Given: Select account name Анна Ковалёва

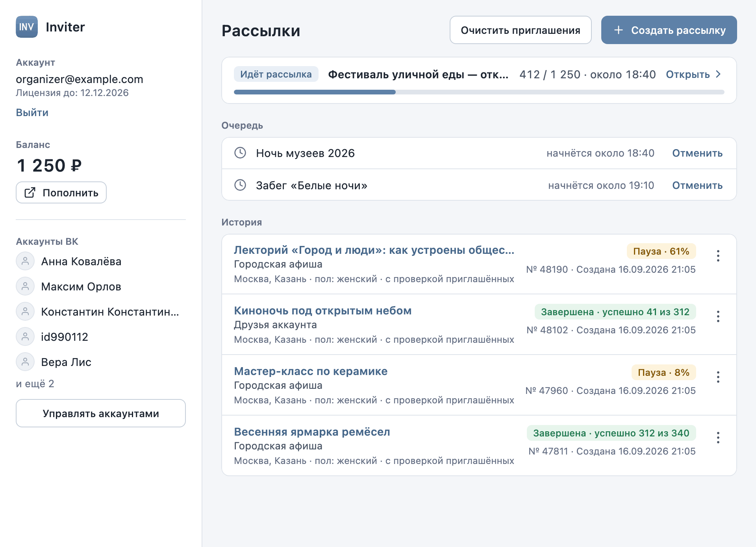Looking at the screenshot, I should [x=81, y=261].
